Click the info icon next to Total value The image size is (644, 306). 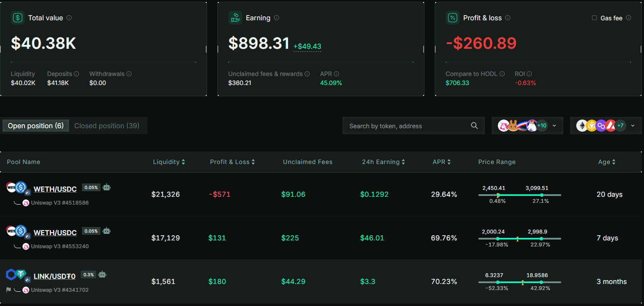tap(69, 18)
